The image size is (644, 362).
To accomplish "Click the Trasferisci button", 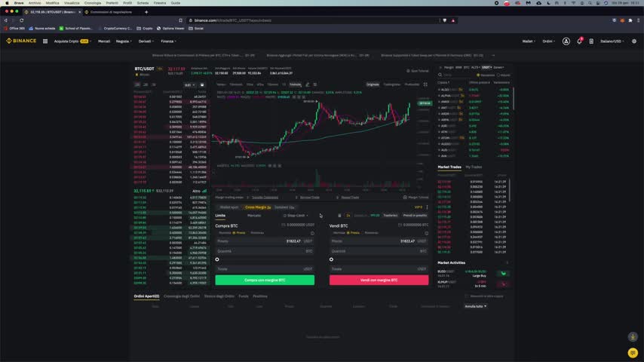I will (x=390, y=215).
